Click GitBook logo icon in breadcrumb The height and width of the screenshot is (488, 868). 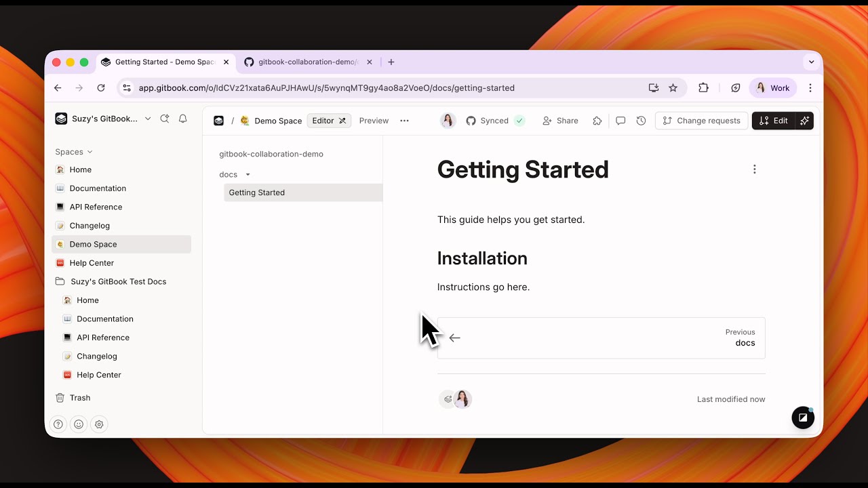[218, 121]
